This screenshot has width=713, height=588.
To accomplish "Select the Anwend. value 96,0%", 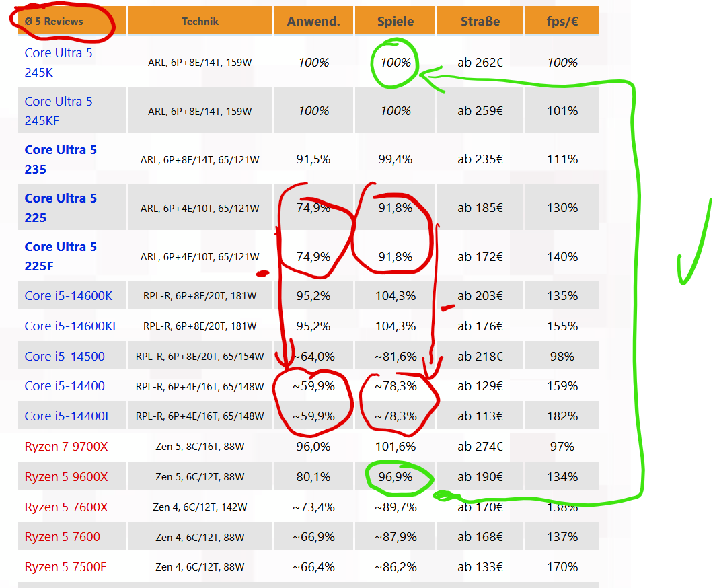I will pyautogui.click(x=313, y=447).
